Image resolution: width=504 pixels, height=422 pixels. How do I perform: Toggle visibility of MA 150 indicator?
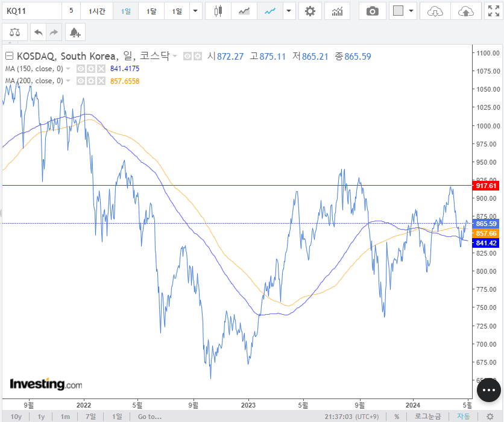(81, 69)
